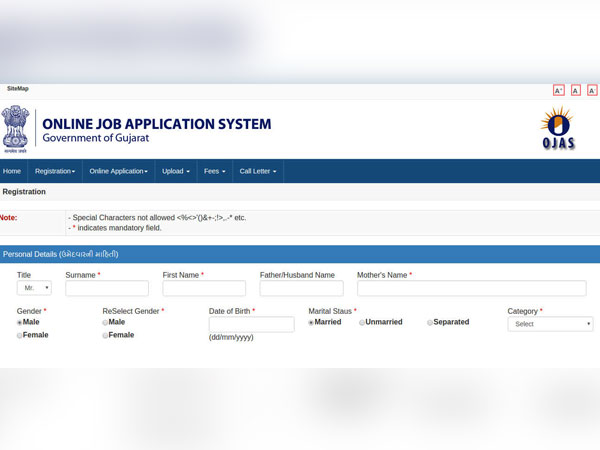The height and width of the screenshot is (450, 600).
Task: Focus the Surname input field
Action: 107,288
